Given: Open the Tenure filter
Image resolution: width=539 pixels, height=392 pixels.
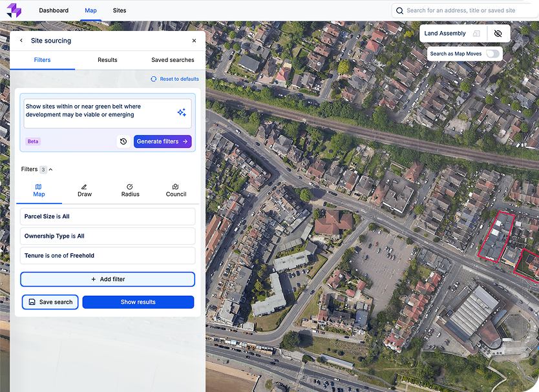Looking at the screenshot, I should click(x=107, y=256).
